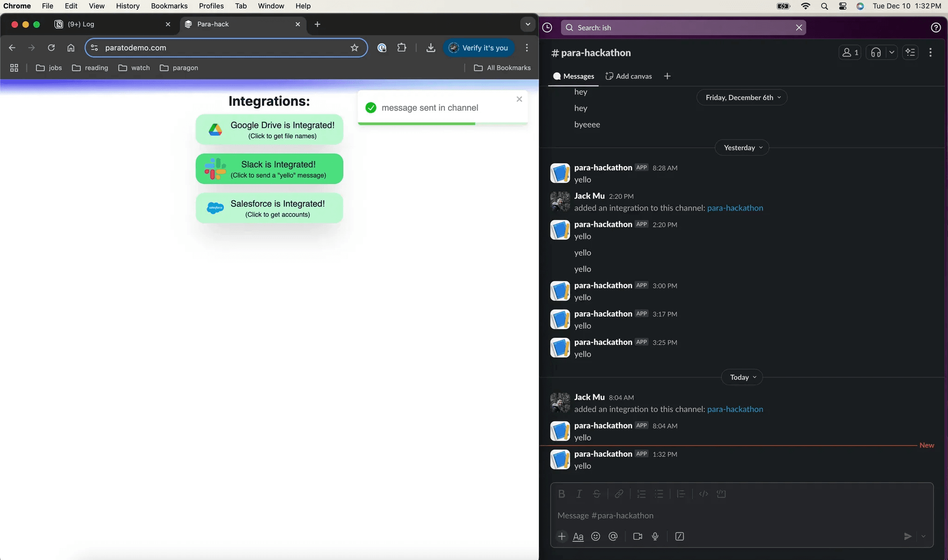Click the code block formatting icon
This screenshot has width=948, height=560.
coord(721,494)
